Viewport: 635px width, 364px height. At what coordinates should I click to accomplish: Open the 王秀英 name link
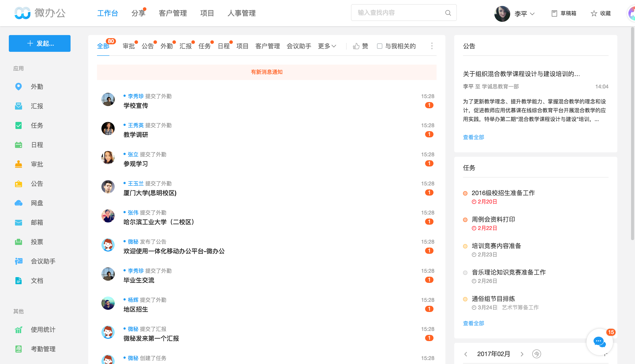tap(136, 125)
